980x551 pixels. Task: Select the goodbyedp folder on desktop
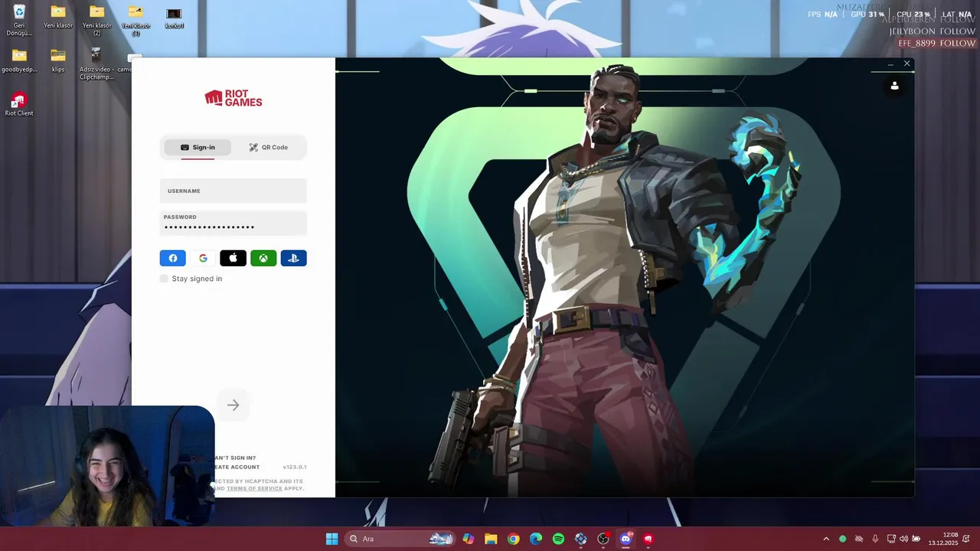pos(19,61)
